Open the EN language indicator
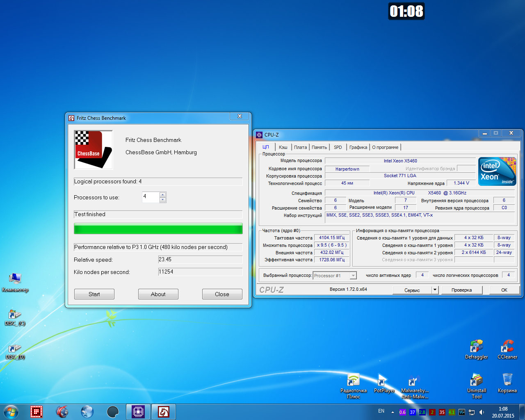This screenshot has width=525, height=420. [381, 411]
